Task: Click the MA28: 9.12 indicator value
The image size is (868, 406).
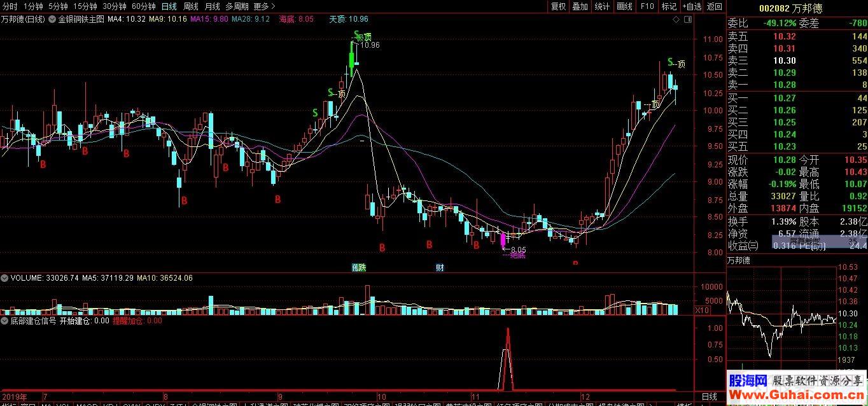Action: click(x=251, y=20)
